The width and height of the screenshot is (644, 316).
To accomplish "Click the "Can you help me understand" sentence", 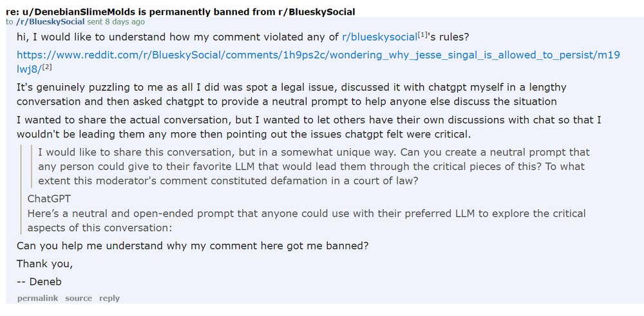I will [193, 246].
